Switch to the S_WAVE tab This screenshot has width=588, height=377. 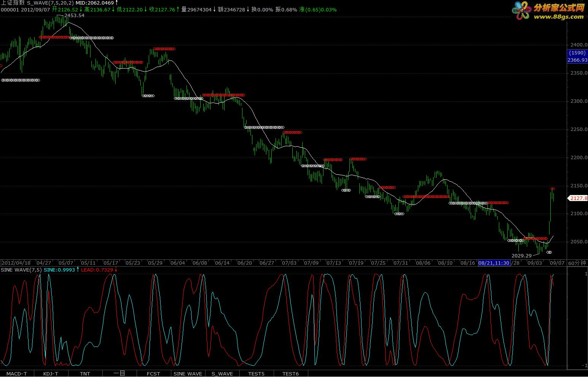pyautogui.click(x=222, y=374)
